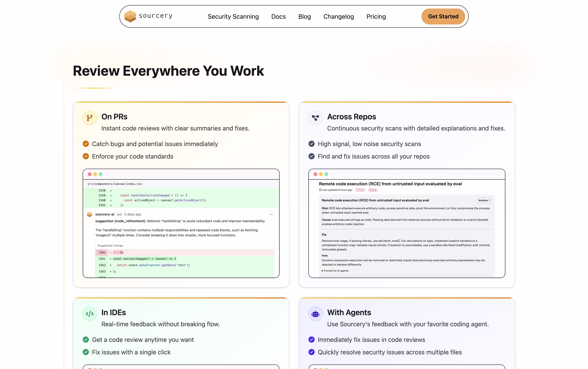The width and height of the screenshot is (588, 369).
Task: Open the three-dot menu on sourcery-ai comment
Action: [x=271, y=214]
